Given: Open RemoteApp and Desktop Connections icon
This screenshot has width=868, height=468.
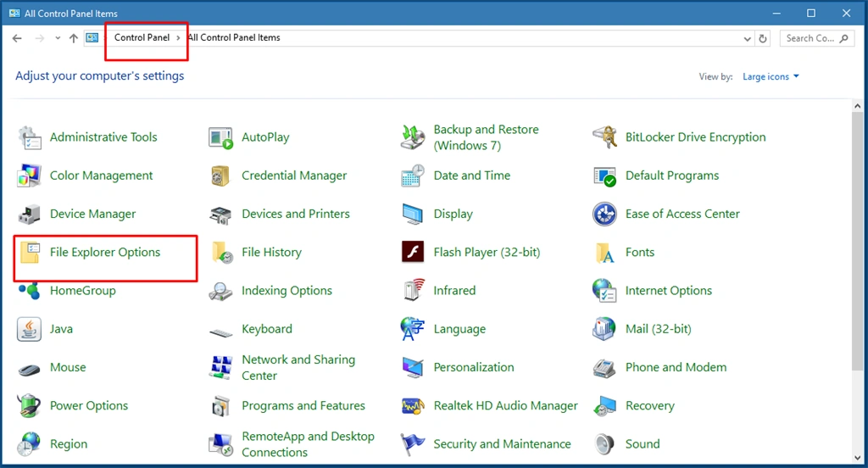Looking at the screenshot, I should (x=221, y=444).
